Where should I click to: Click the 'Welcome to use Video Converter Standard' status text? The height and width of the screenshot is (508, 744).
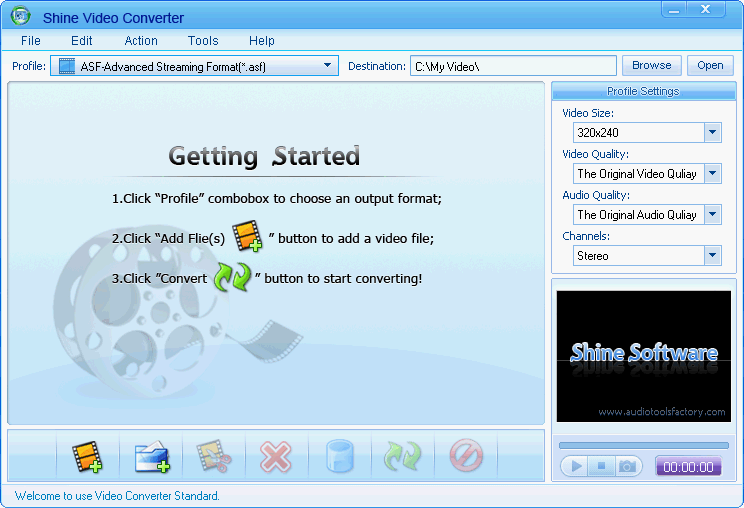[x=117, y=496]
